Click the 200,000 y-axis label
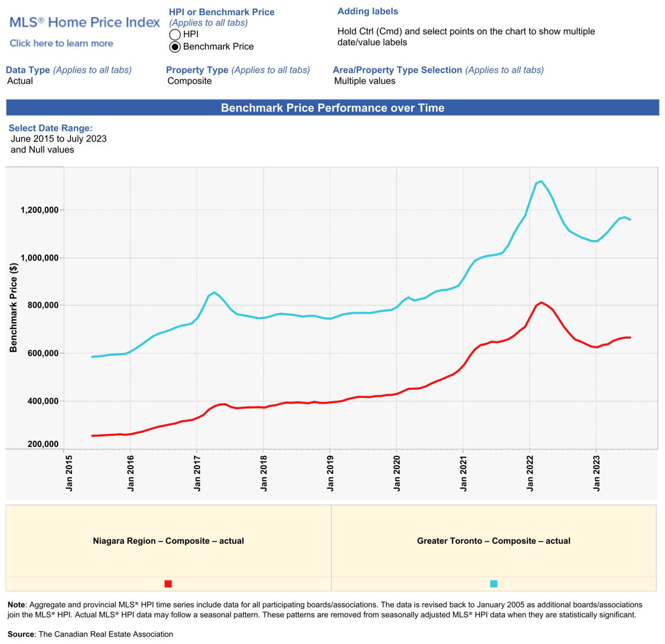 pyautogui.click(x=43, y=444)
